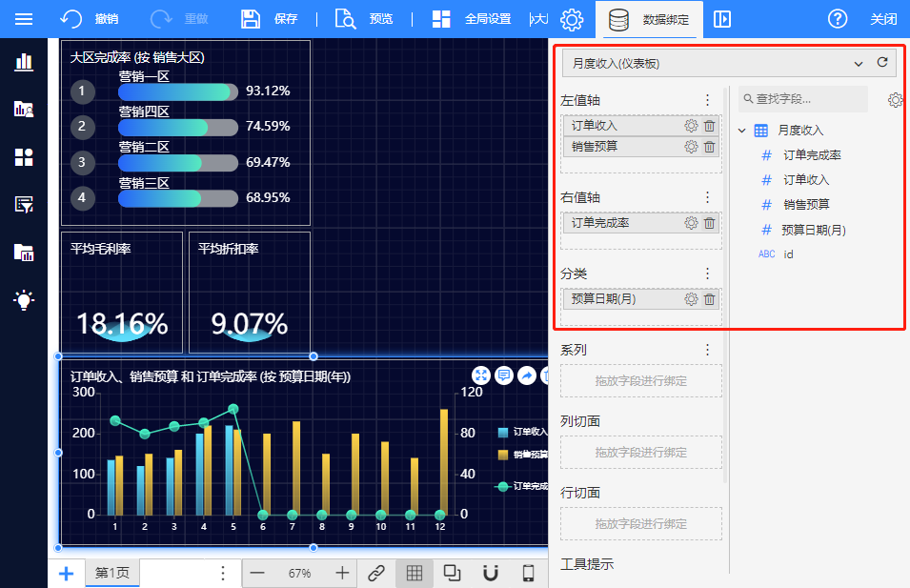Image resolution: width=910 pixels, height=588 pixels.
Task: Toggle the grid display in bottom toolbar
Action: click(x=414, y=573)
